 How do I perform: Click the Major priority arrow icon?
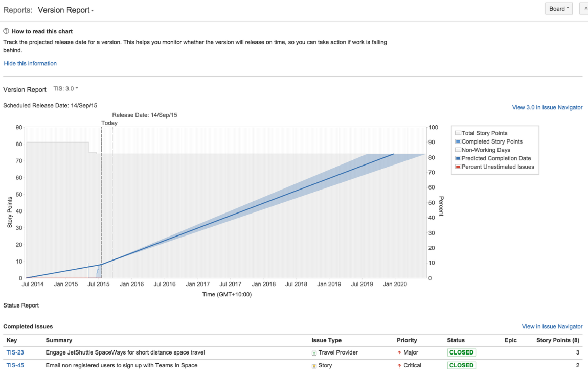[399, 352]
